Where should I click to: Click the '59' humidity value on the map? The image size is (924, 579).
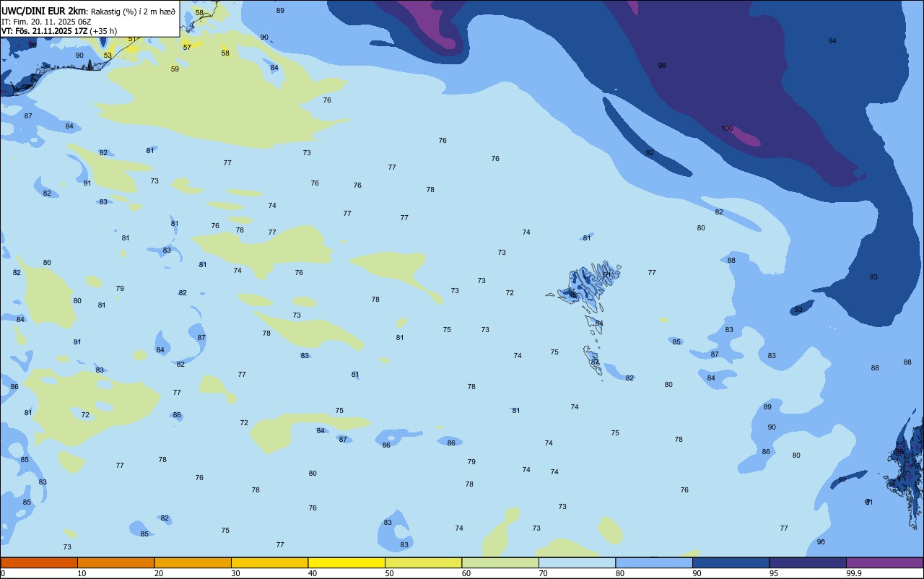pos(175,69)
